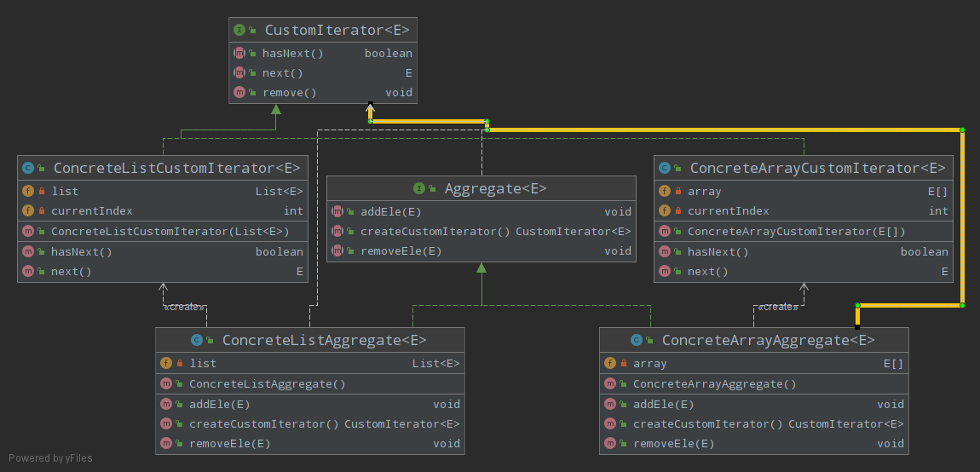
Task: Click the interface icon beside CustomIterator<E> title
Action: tap(239, 29)
